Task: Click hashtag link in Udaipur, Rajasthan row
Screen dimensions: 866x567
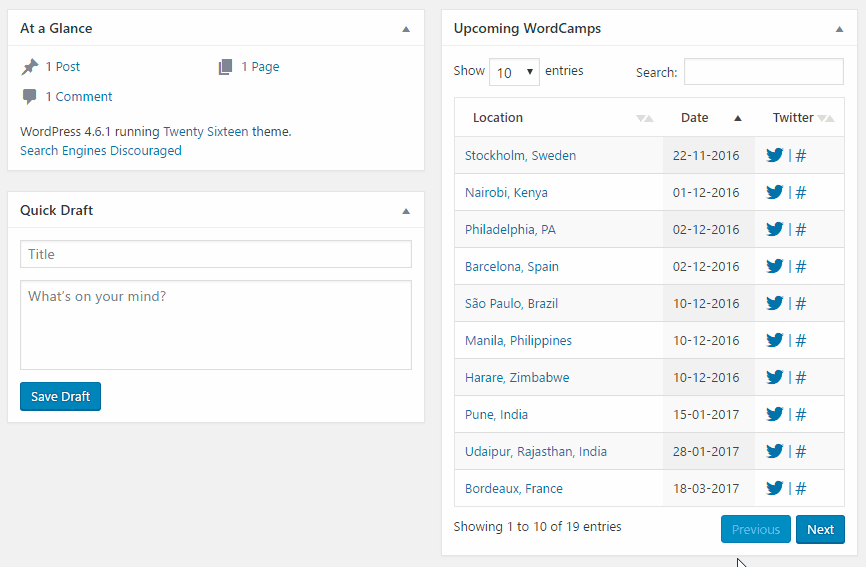Action: click(x=801, y=452)
